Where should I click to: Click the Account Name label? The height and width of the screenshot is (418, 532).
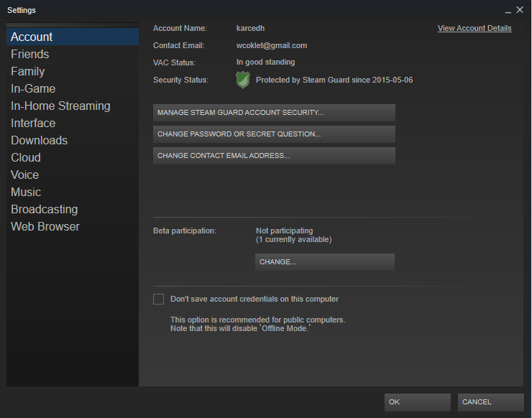coord(180,29)
